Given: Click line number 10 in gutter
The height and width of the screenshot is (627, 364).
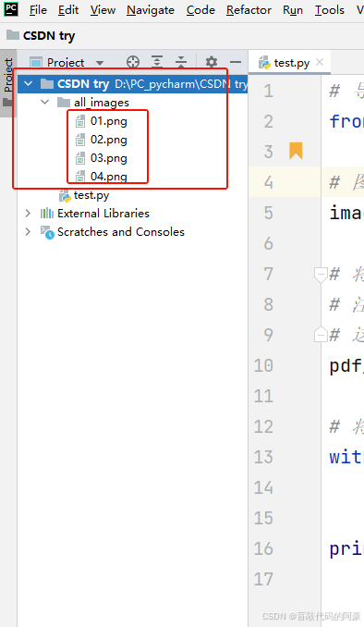Looking at the screenshot, I should click(x=263, y=365).
